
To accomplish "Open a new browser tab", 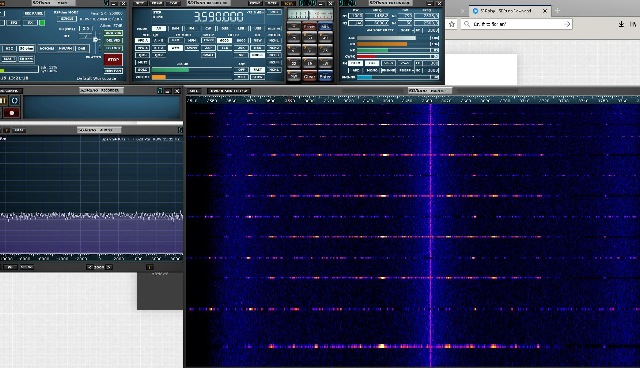I will (x=557, y=11).
